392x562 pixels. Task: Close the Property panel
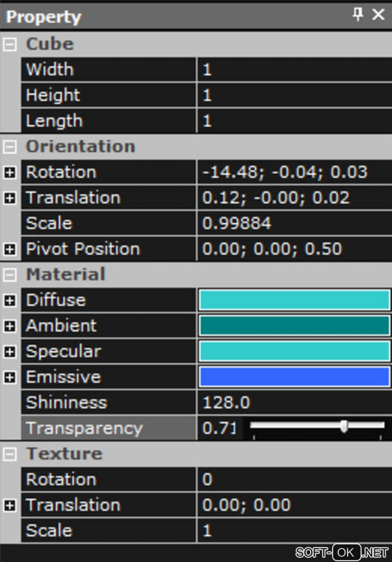tap(379, 15)
